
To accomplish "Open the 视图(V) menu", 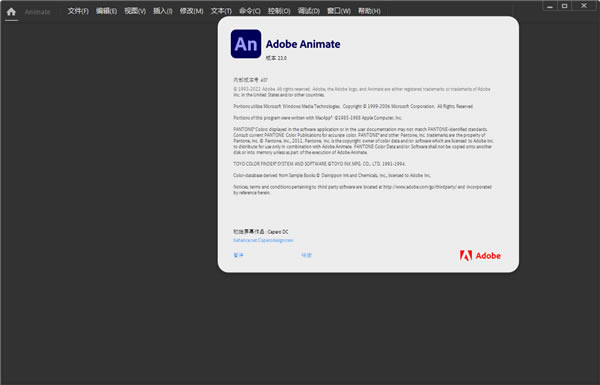I will point(135,11).
